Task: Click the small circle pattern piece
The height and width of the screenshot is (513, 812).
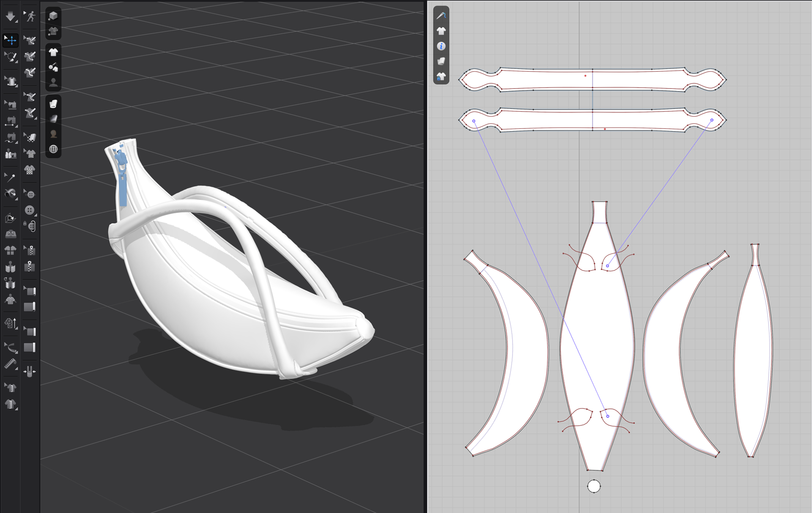Action: [x=594, y=486]
